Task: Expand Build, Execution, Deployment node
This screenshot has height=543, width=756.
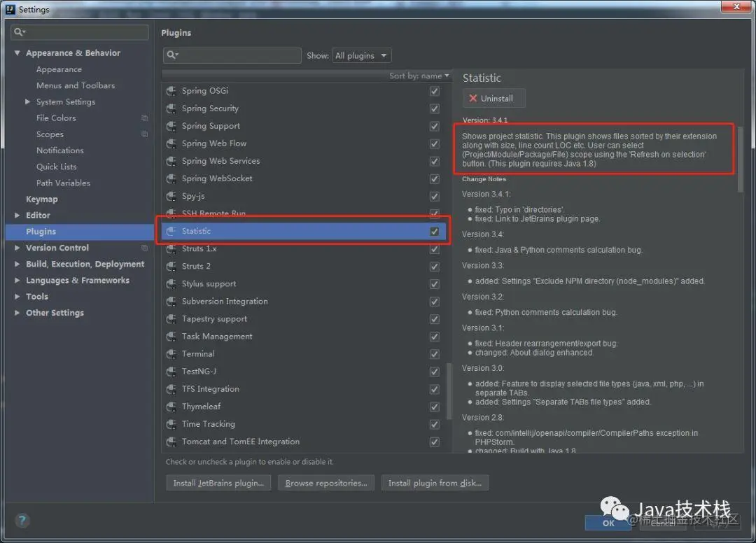Action: 17,264
